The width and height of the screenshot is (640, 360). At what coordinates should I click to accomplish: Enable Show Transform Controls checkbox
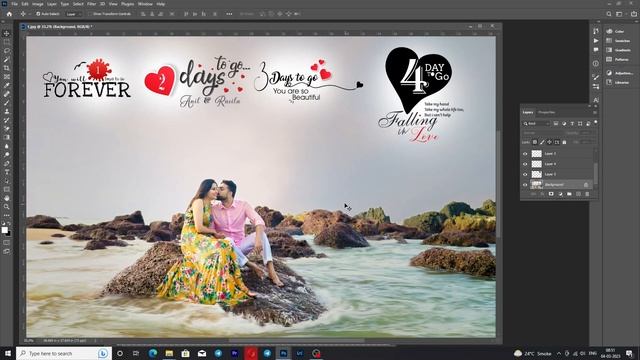click(91, 14)
